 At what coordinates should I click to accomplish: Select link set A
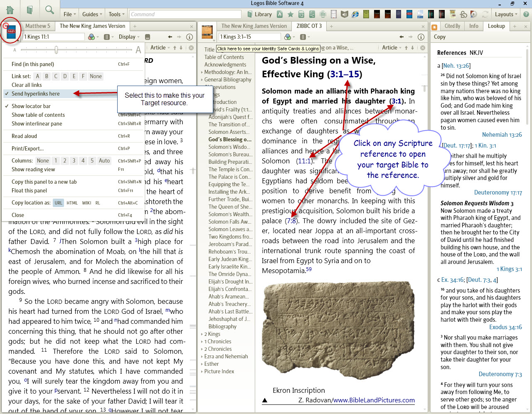click(x=37, y=76)
